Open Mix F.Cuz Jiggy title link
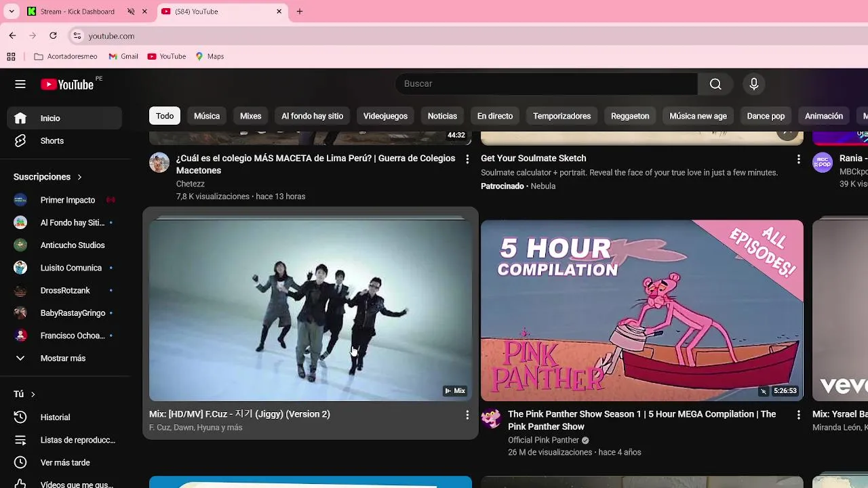 coord(239,414)
